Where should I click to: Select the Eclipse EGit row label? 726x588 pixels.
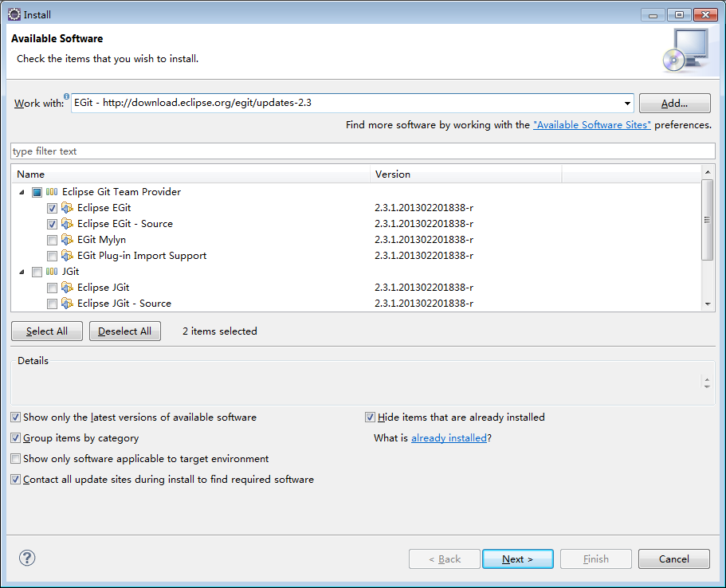pos(104,208)
